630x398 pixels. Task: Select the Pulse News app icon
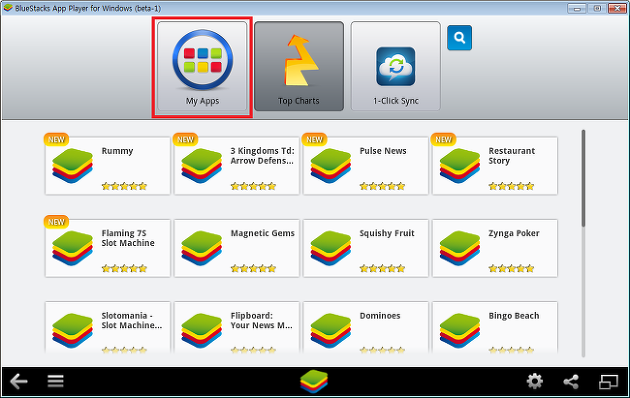click(331, 166)
